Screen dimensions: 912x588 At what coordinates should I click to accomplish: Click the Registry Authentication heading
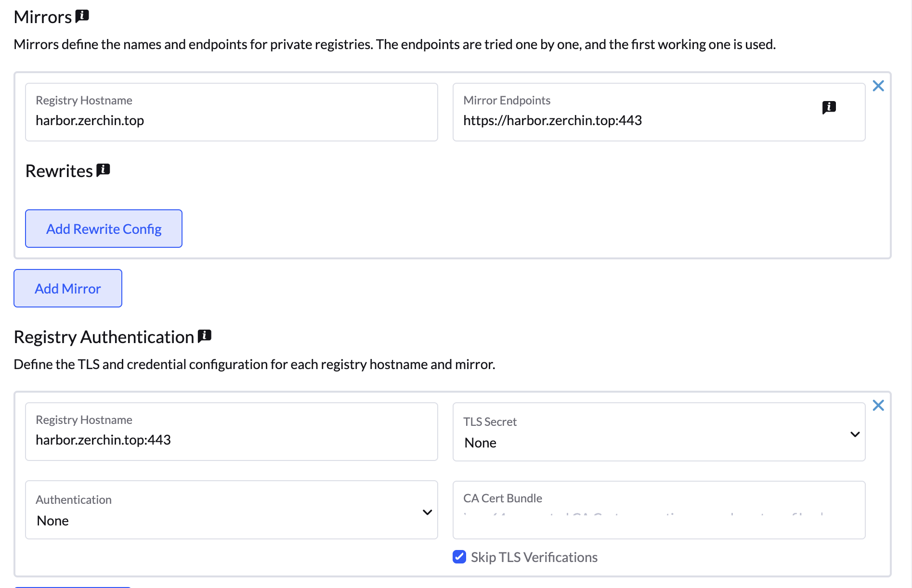tap(104, 337)
